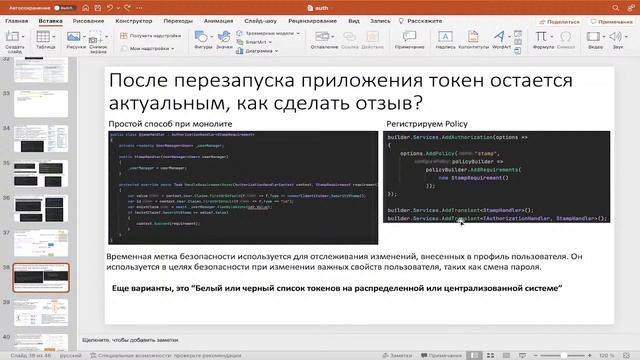Open the Главная ribbon tab
The height and width of the screenshot is (360, 640).
(x=17, y=21)
